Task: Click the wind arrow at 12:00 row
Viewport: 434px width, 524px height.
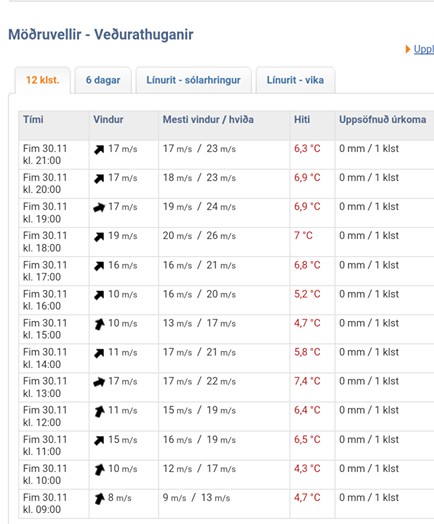Action: [99, 411]
